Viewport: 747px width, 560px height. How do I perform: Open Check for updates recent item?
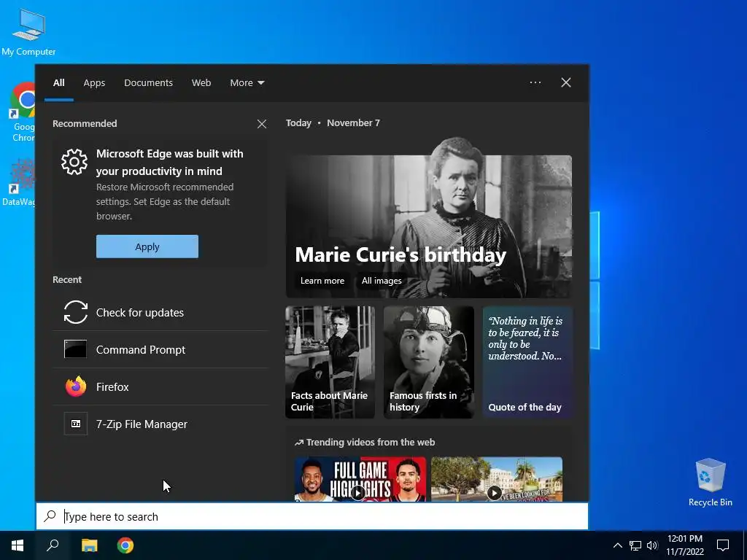[x=161, y=312]
